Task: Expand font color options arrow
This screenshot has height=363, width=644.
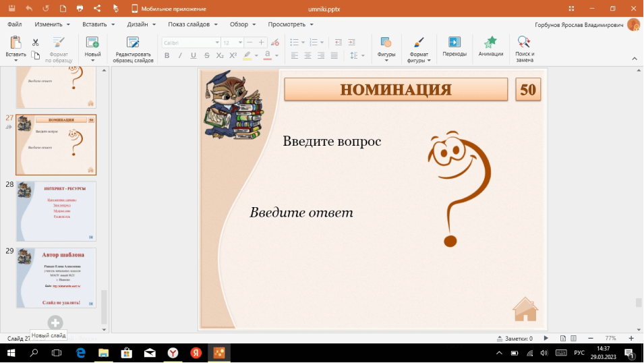Action: 277,55
